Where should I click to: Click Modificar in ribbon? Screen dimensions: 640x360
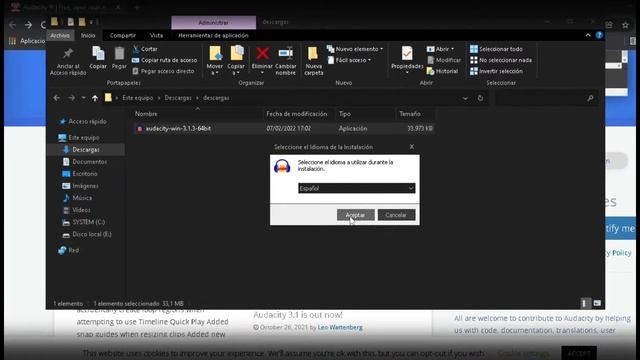point(444,60)
